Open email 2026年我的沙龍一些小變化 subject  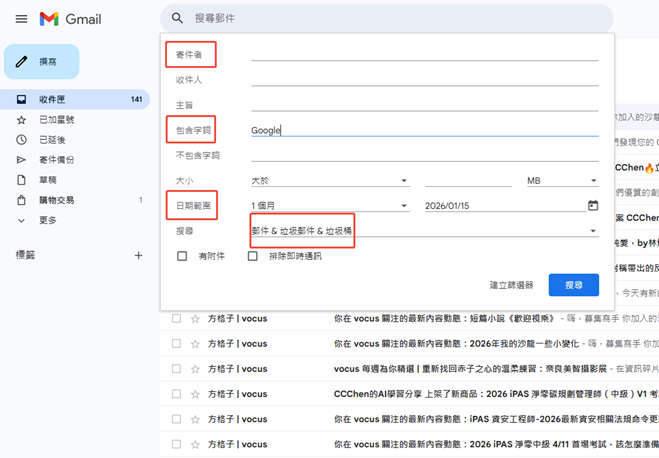(x=457, y=344)
